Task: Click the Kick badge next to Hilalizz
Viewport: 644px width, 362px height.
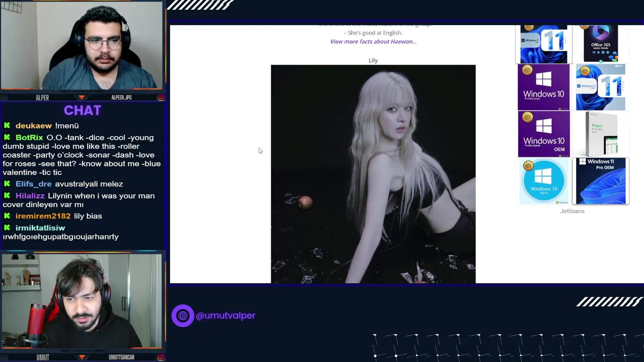Action: [x=7, y=196]
